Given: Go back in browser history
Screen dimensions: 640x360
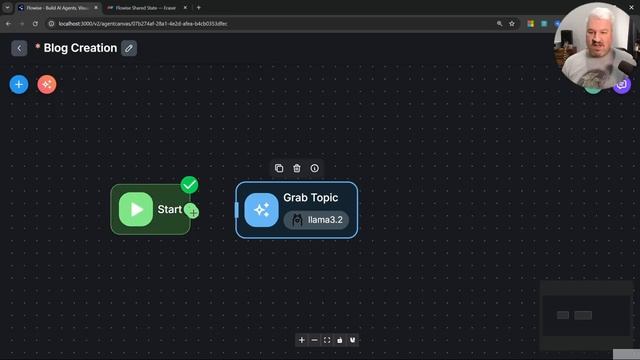Looking at the screenshot, I should (8, 24).
